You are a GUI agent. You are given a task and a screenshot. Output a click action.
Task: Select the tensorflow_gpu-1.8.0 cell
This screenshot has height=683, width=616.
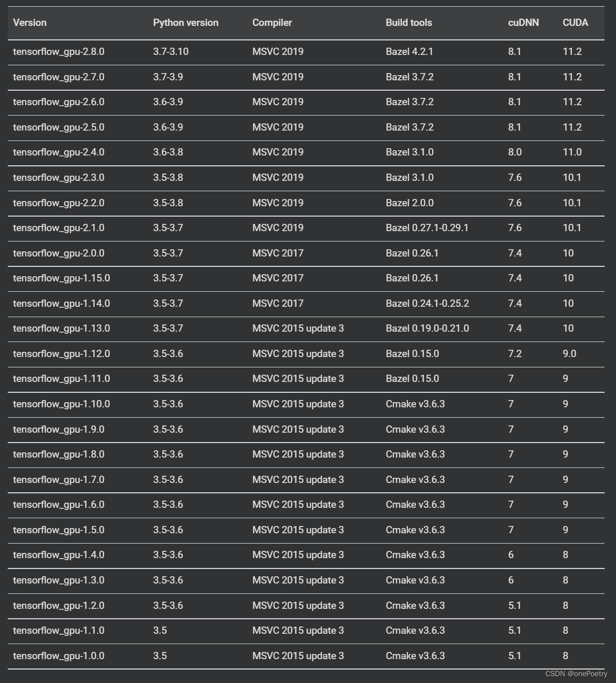coord(59,454)
